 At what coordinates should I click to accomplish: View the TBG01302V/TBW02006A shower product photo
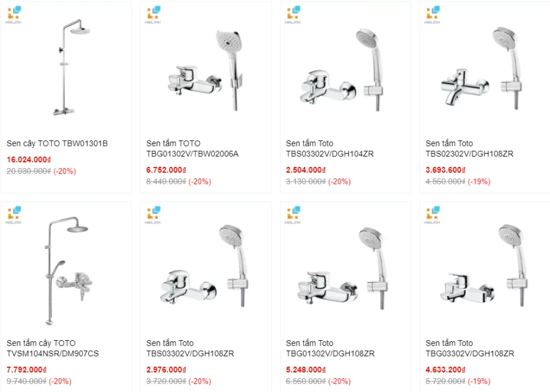pyautogui.click(x=206, y=71)
